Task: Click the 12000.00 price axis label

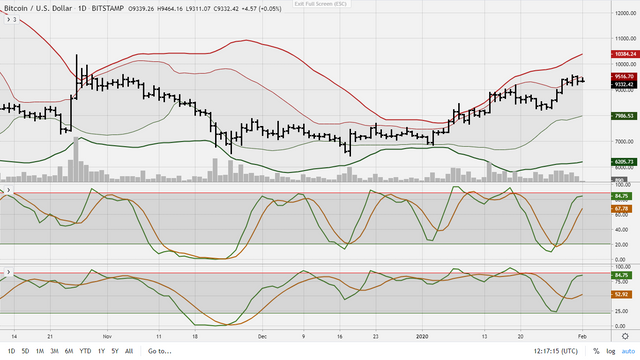Action: pos(625,13)
